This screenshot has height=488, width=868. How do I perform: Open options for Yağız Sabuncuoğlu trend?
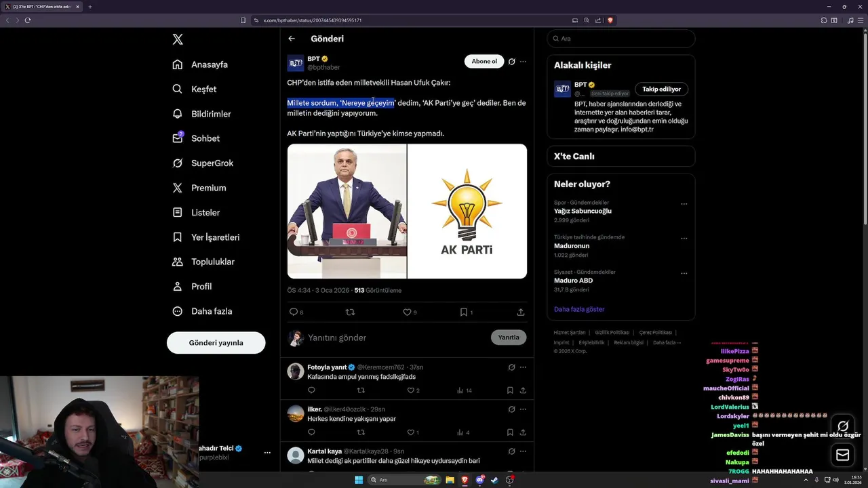[684, 204]
